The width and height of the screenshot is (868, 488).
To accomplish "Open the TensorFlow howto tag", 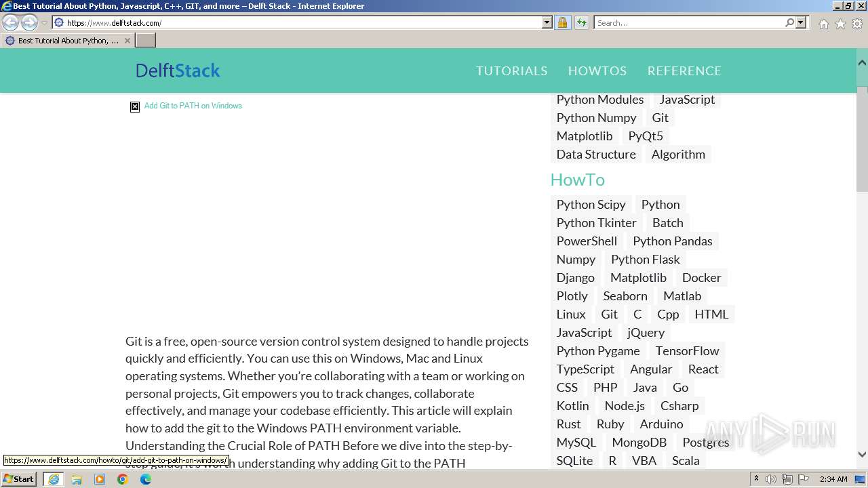I will point(687,350).
